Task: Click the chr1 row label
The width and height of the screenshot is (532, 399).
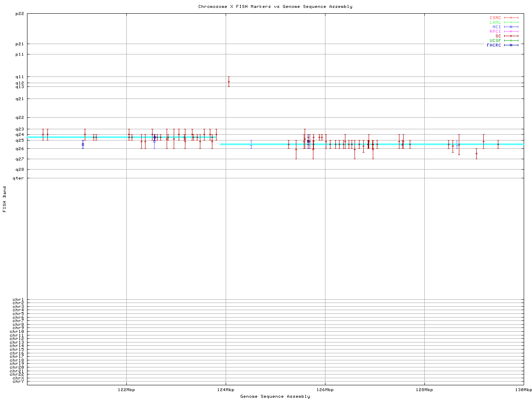Action: pos(18,300)
